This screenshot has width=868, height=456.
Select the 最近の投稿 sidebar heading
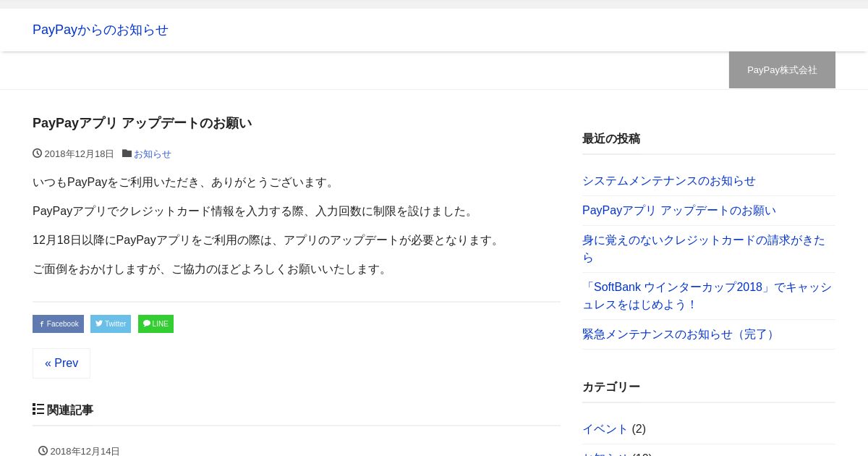(x=611, y=139)
